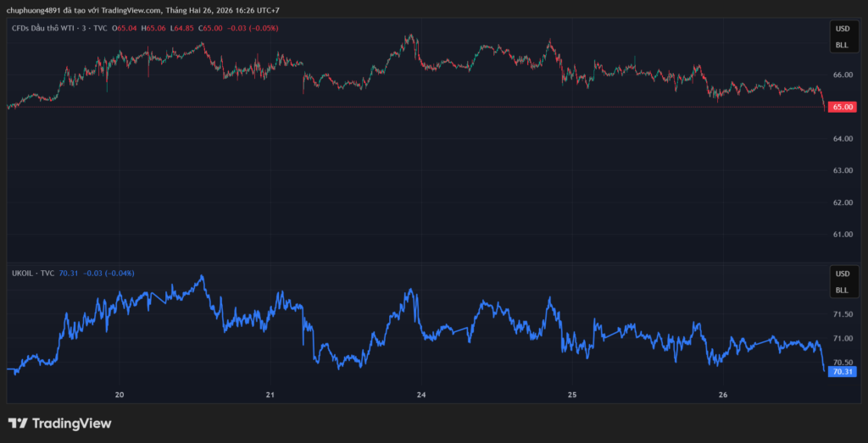Open the BLL unit selector in WTI pane
The height and width of the screenshot is (443, 868).
click(842, 44)
